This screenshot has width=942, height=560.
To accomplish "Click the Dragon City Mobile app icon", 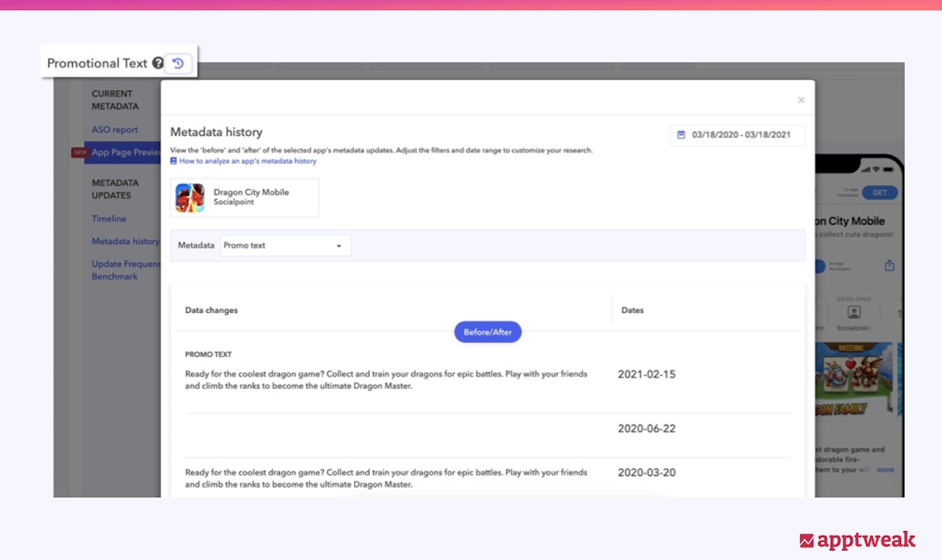I will [x=190, y=198].
